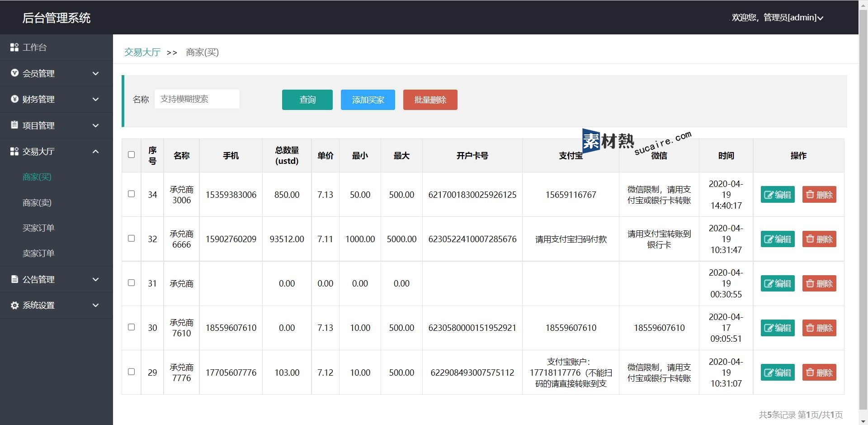The height and width of the screenshot is (425, 868).
Task: Open 买家订单 in the sidebar
Action: click(x=38, y=228)
